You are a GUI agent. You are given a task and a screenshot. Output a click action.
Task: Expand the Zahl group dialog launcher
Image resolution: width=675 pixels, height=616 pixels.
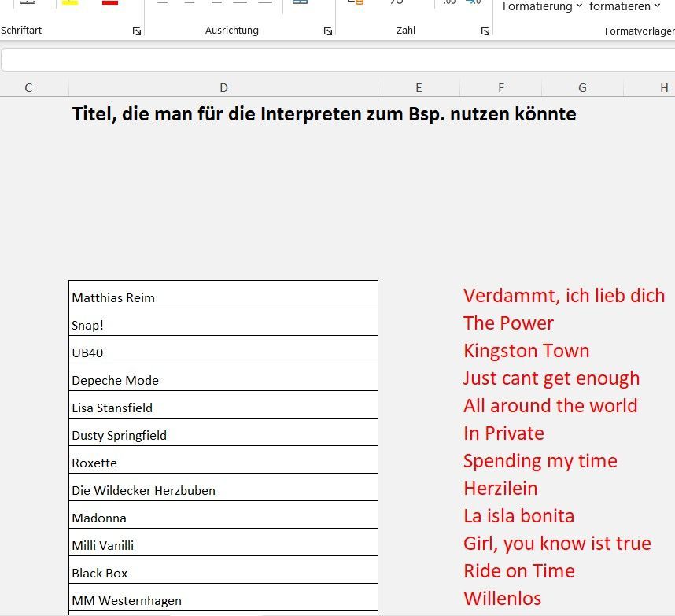(x=485, y=31)
